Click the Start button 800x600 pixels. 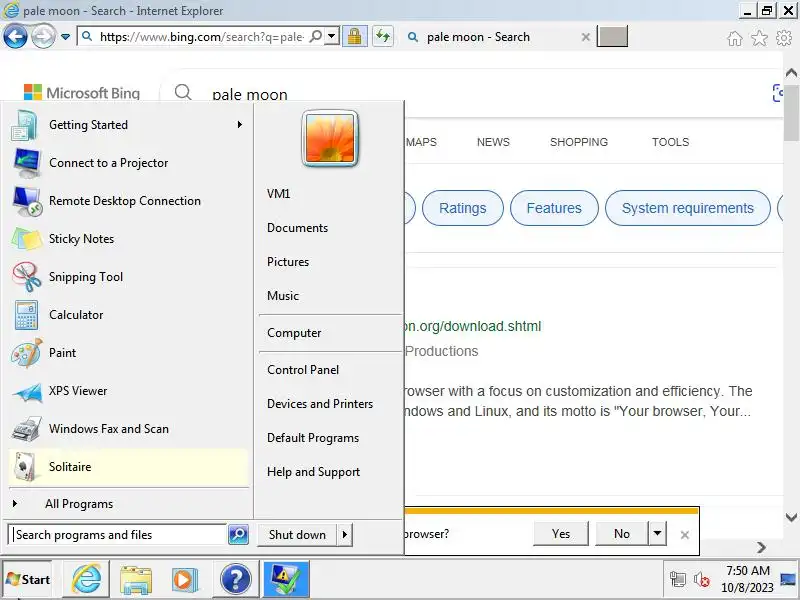(x=29, y=580)
